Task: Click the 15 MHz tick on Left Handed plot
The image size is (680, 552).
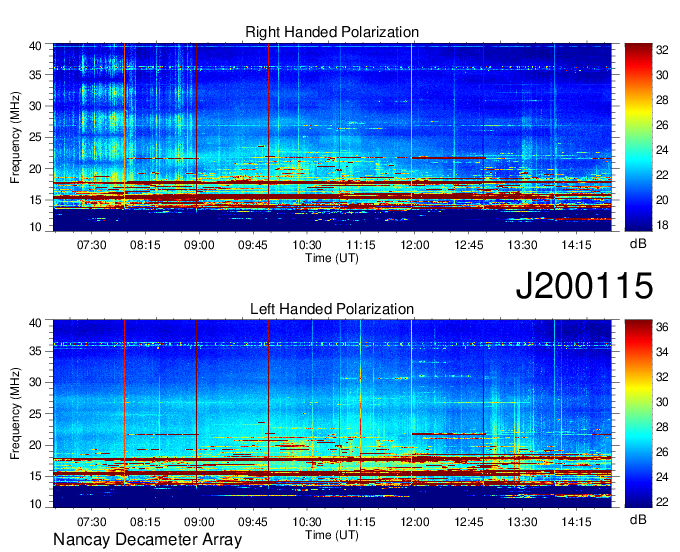Action: [x=35, y=477]
